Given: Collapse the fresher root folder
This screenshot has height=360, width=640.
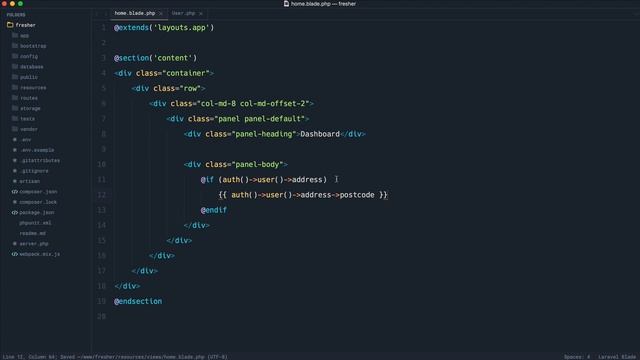Looking at the screenshot, I should [x=25, y=25].
